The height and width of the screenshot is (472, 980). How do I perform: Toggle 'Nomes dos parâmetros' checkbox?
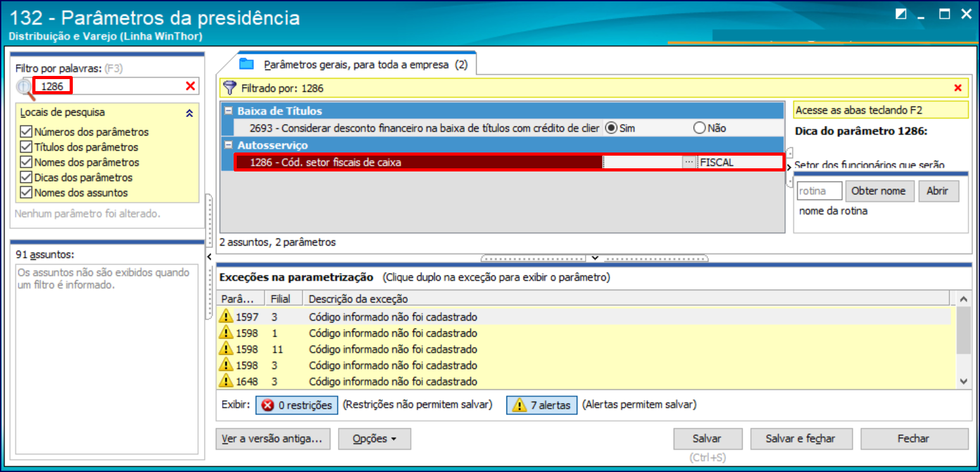[26, 162]
